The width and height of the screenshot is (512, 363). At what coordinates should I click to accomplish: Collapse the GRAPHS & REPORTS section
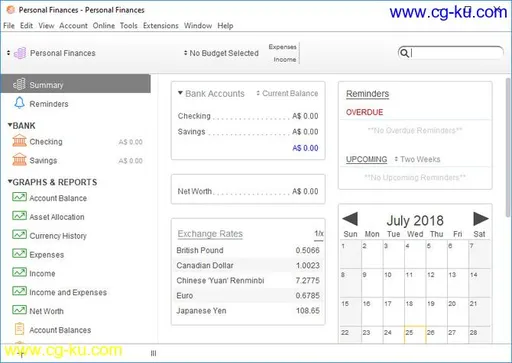[10, 181]
